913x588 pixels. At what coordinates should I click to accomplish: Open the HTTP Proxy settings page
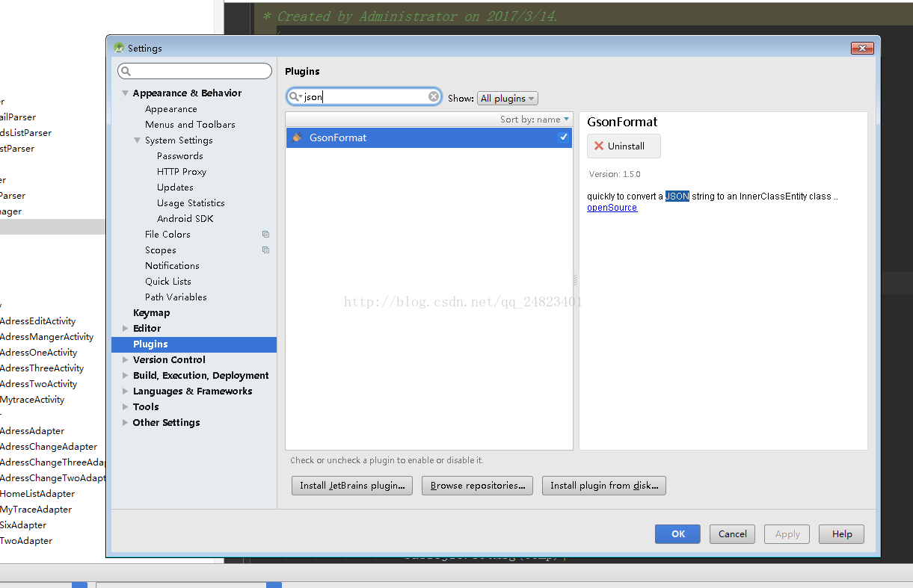182,172
